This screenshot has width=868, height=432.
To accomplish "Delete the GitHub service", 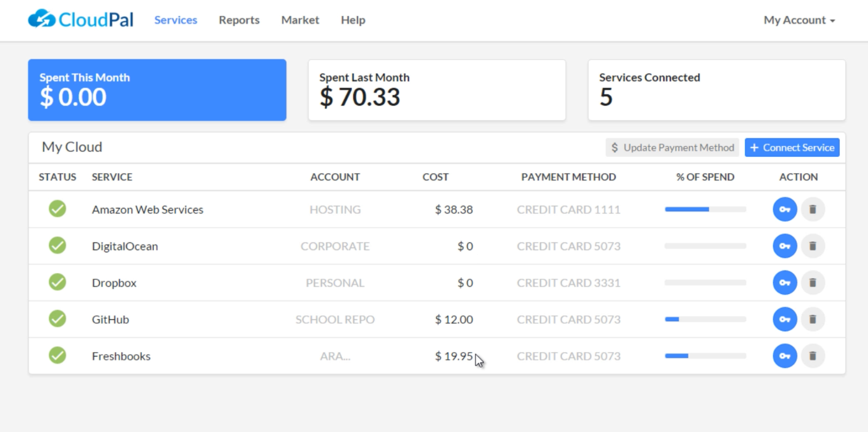I will pos(812,319).
